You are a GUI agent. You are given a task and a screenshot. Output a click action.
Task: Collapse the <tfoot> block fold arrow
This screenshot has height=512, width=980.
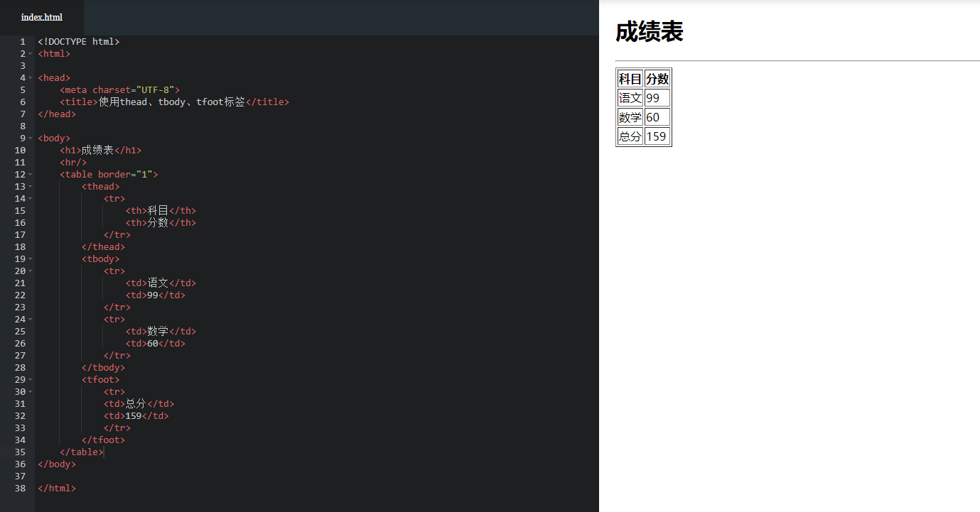pos(30,379)
